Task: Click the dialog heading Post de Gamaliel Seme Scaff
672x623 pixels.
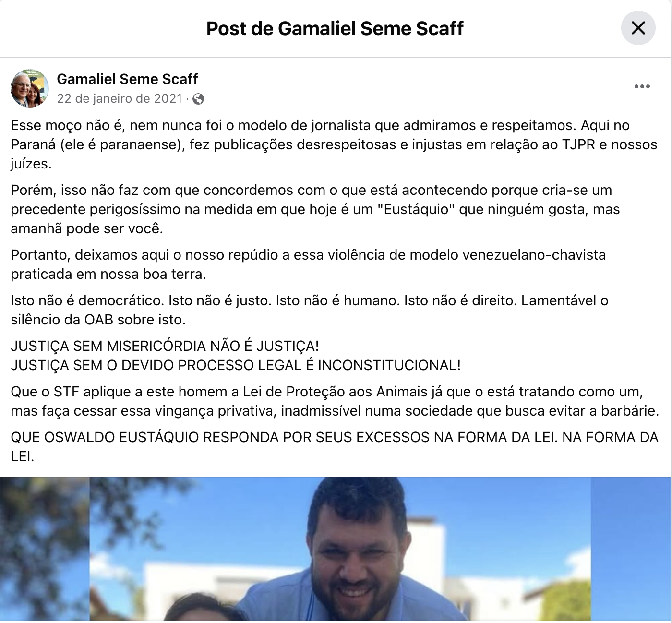Action: 335,28
